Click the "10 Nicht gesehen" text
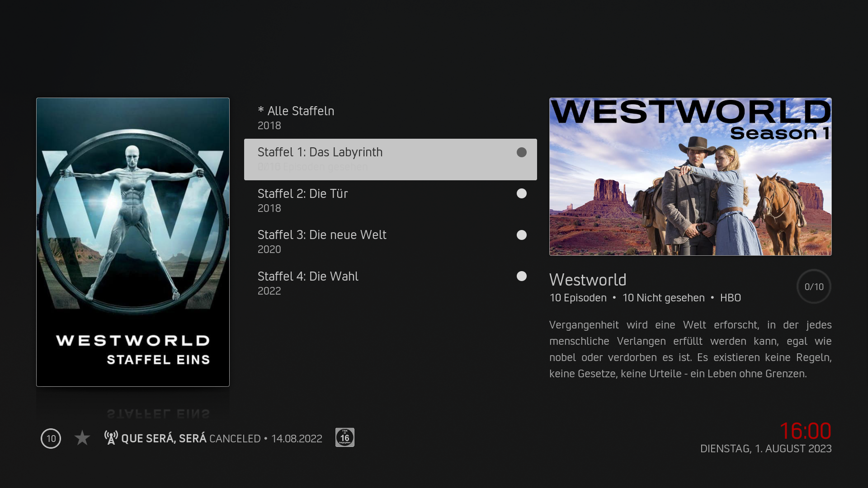Screen dimensions: 868x488 pos(663,298)
